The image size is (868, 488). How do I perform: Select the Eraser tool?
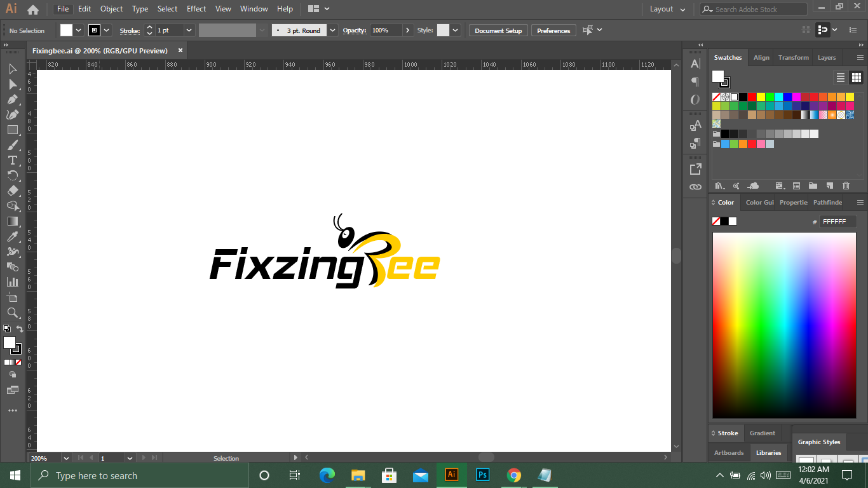pyautogui.click(x=12, y=191)
